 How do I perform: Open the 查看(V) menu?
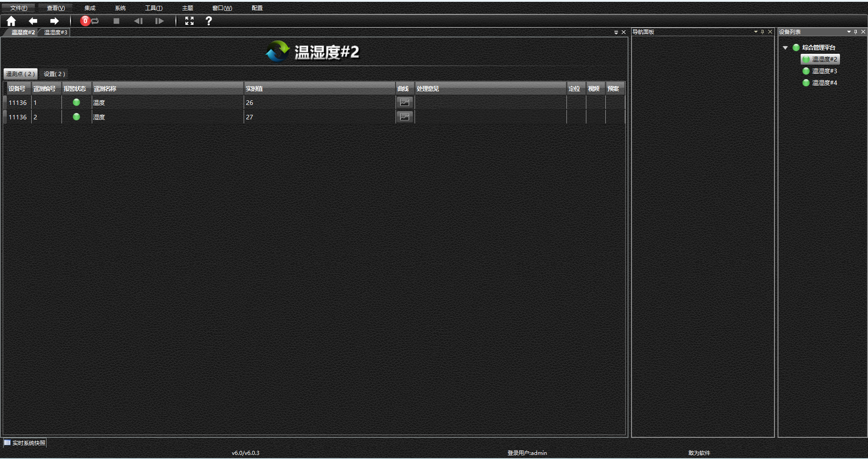point(56,8)
